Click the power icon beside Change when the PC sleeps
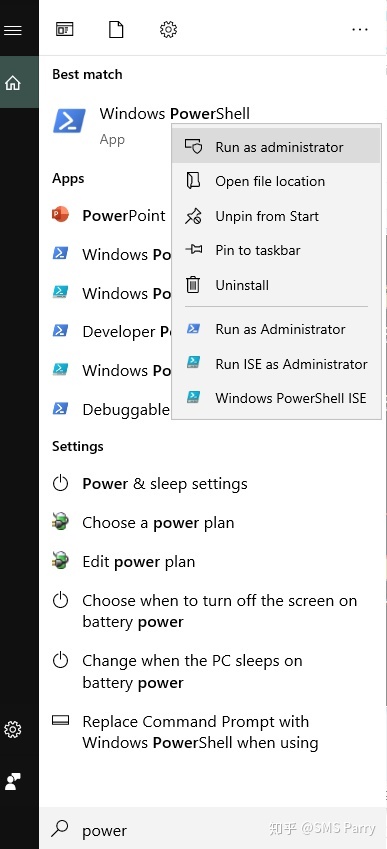 60,660
